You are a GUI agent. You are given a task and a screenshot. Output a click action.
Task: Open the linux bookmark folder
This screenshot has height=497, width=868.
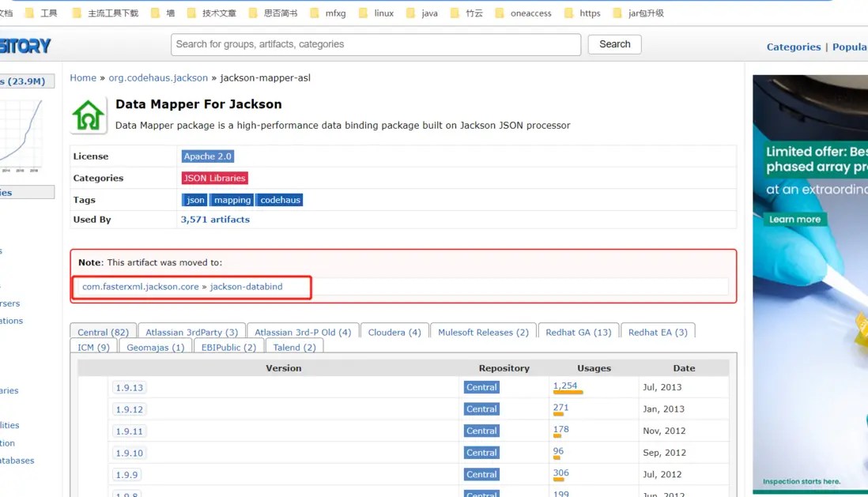point(376,13)
